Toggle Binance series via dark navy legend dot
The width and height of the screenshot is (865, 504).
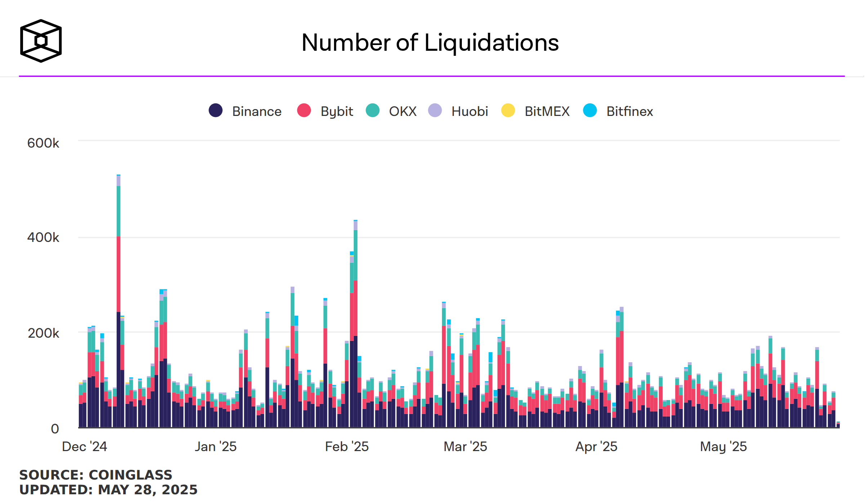coord(215,111)
